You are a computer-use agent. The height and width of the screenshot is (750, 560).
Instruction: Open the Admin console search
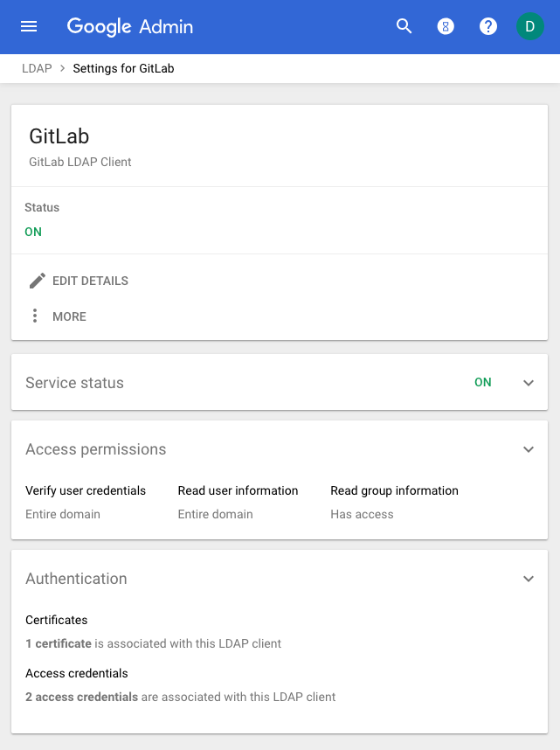click(404, 26)
